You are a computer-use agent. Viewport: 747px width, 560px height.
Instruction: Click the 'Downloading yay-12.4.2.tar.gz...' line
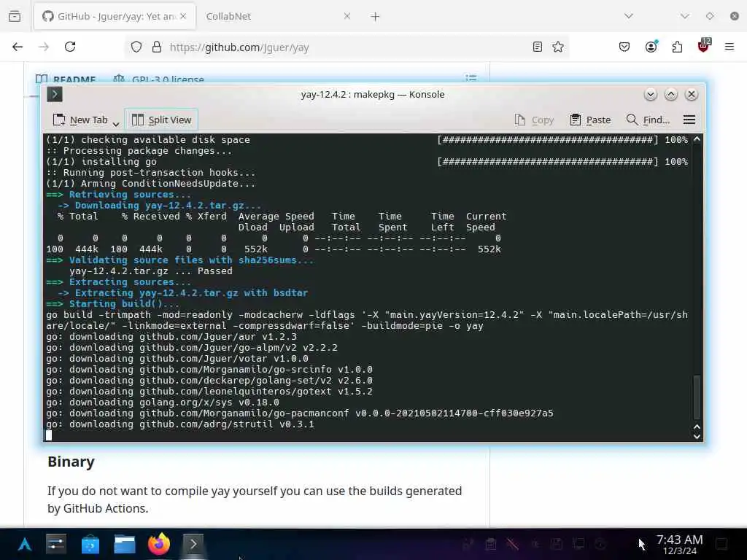(160, 205)
